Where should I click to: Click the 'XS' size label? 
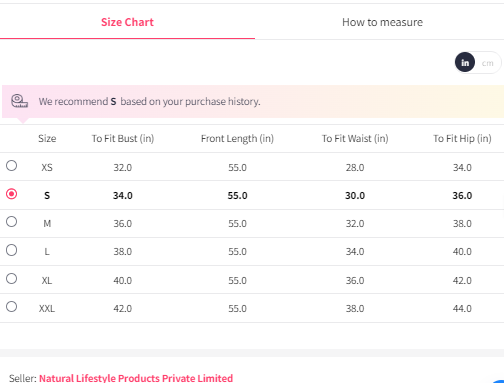pos(47,167)
